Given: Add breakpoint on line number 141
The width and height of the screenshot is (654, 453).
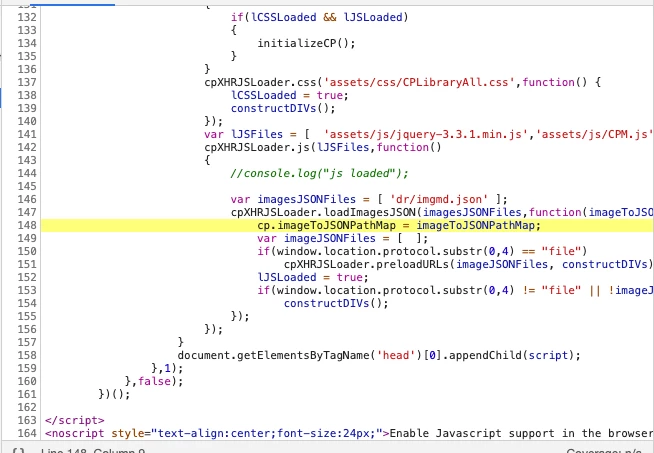Looking at the screenshot, I should tap(27, 134).
